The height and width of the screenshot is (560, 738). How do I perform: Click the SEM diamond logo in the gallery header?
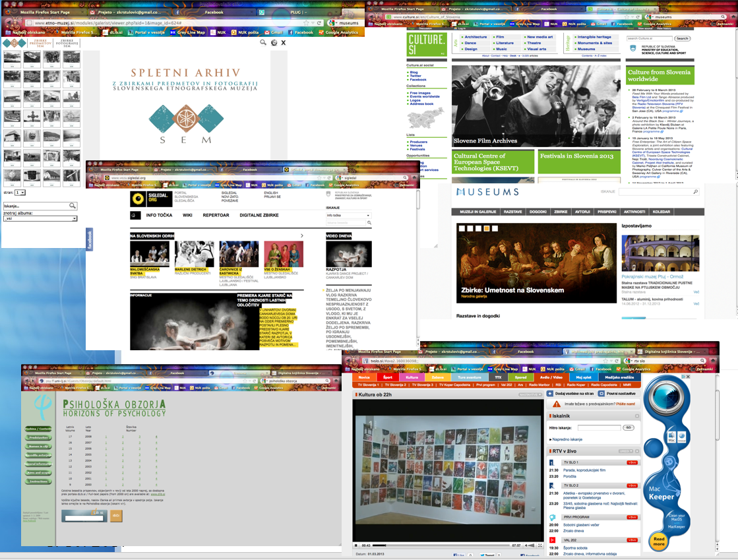click(x=15, y=44)
